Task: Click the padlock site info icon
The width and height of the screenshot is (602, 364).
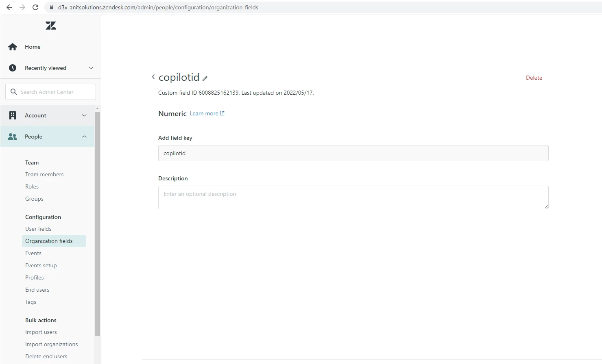Action: click(x=51, y=7)
